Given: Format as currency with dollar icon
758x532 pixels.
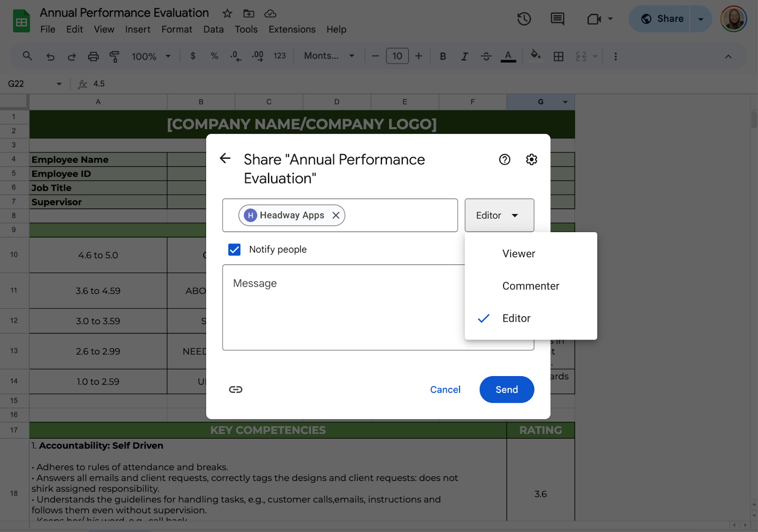Looking at the screenshot, I should tap(193, 56).
